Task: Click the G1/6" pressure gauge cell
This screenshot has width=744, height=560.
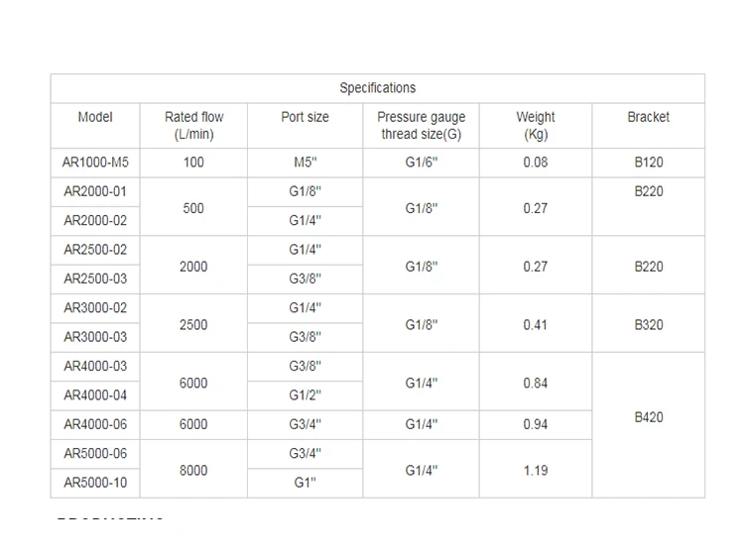Action: coord(421,163)
